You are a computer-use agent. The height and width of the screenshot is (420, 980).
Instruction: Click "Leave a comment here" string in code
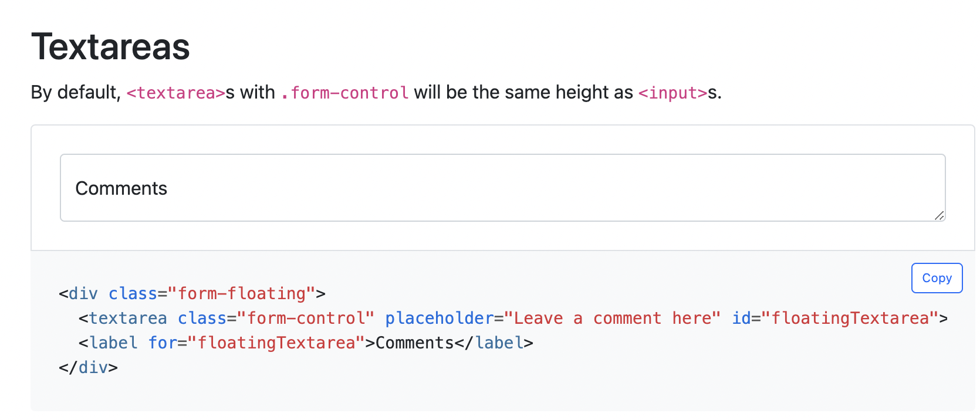pyautogui.click(x=612, y=318)
